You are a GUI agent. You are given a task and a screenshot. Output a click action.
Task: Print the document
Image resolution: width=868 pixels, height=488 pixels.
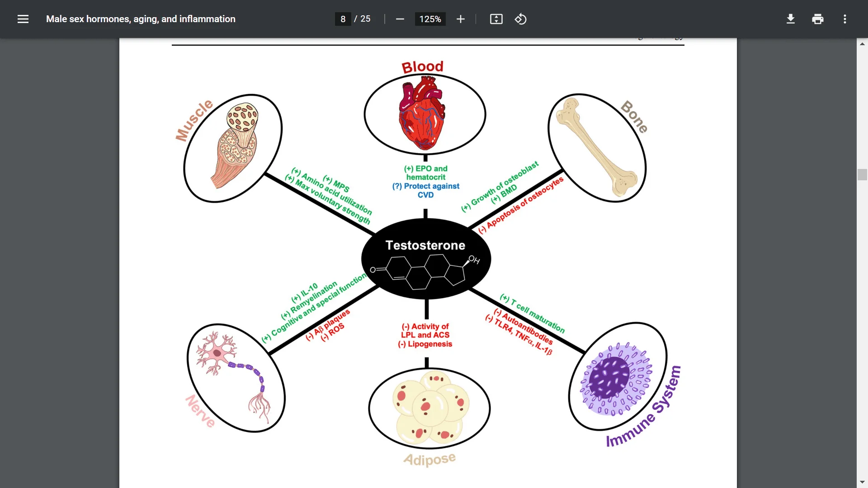[x=818, y=19]
